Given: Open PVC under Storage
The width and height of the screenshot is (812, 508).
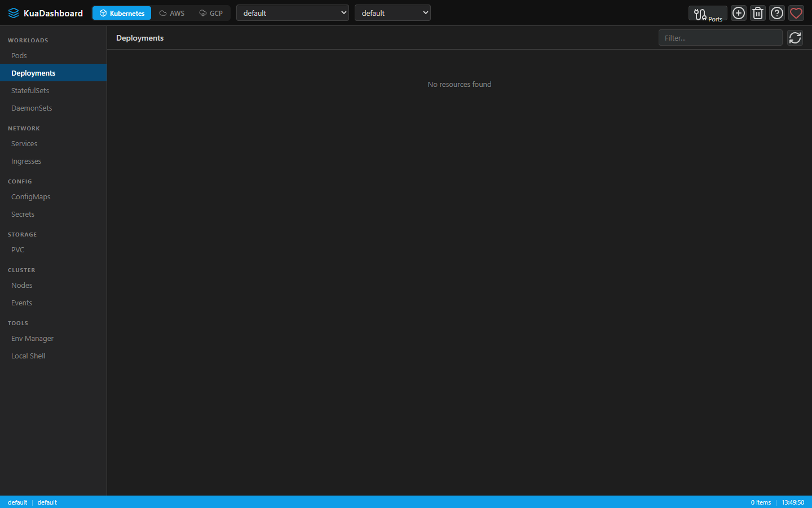Looking at the screenshot, I should [53, 249].
